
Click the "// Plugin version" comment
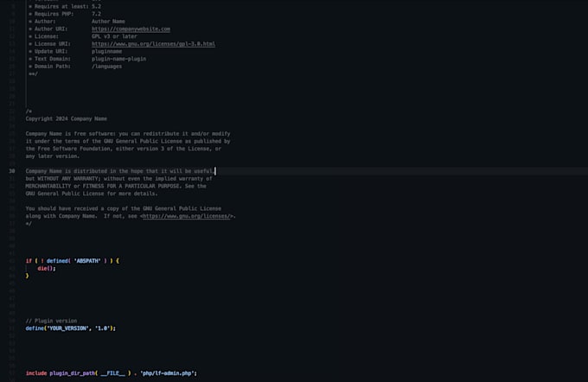click(x=51, y=321)
